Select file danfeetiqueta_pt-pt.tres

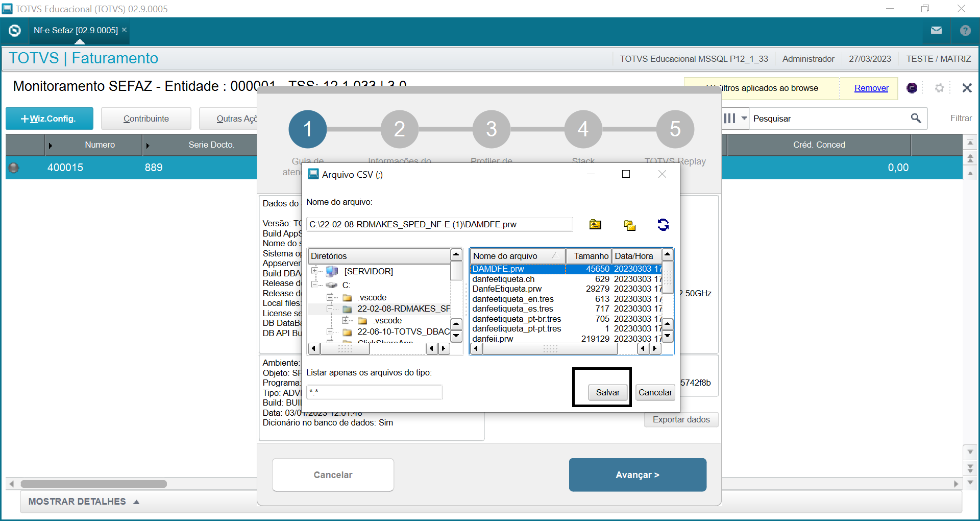tap(566, 329)
